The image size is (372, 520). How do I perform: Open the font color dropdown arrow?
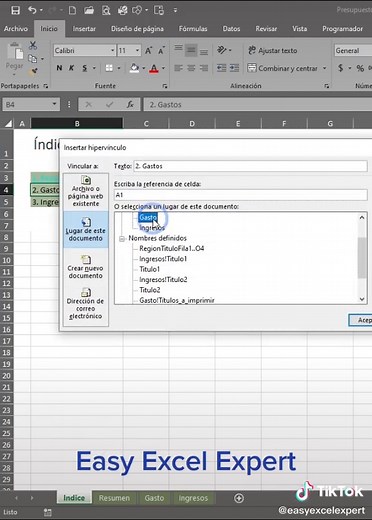click(163, 68)
